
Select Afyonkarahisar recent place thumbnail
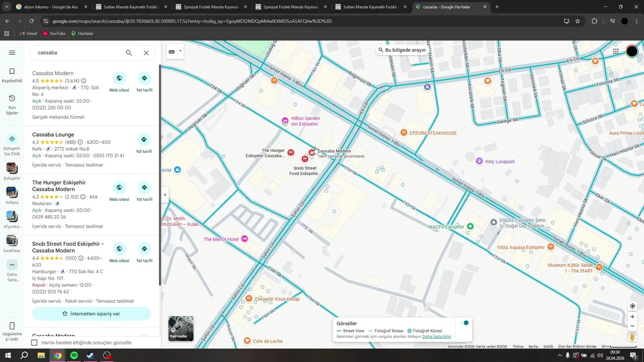[x=12, y=220]
